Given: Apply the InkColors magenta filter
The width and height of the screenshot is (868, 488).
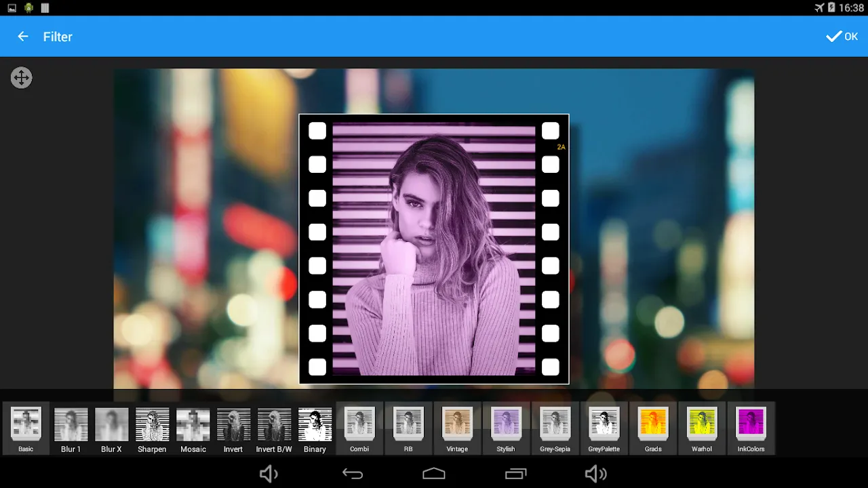Looking at the screenshot, I should click(751, 429).
